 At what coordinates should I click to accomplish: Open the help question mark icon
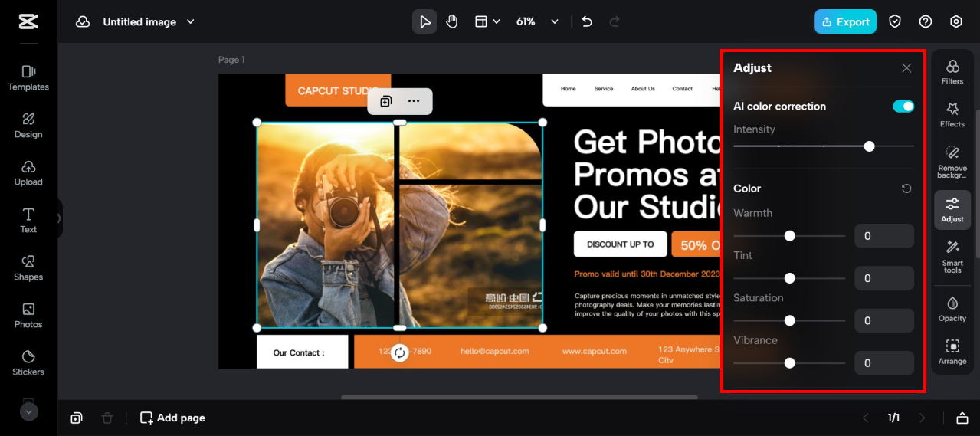[x=926, y=21]
